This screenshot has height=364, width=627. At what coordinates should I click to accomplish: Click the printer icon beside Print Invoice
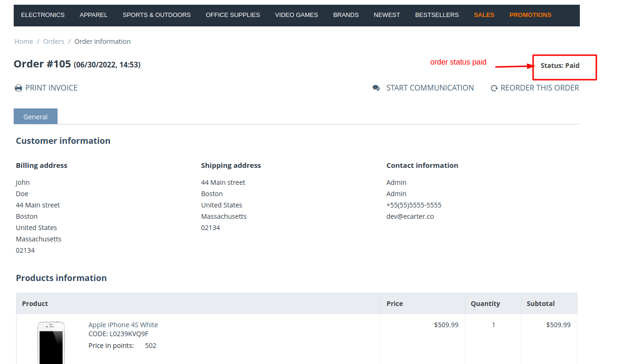coord(18,88)
